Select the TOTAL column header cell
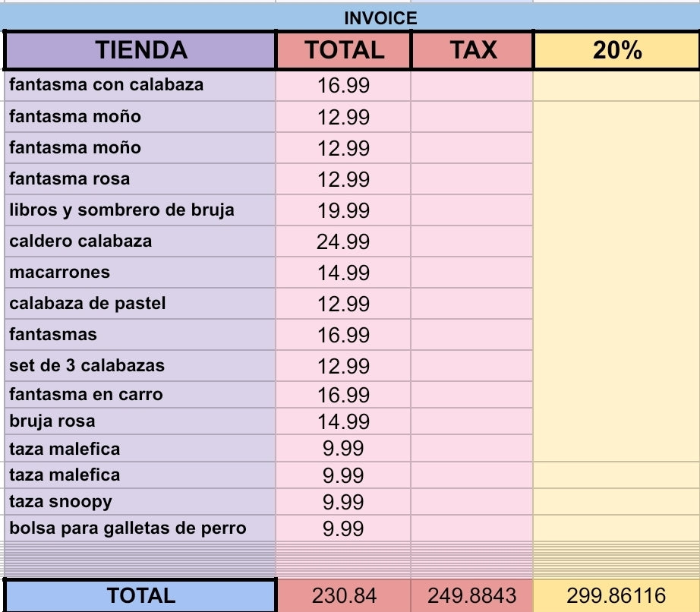 344,50
